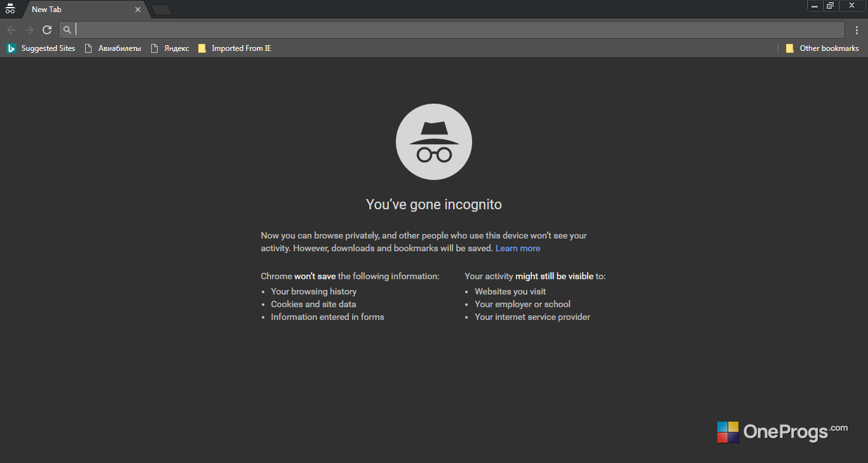Click the 'Your employer or school' text

522,304
